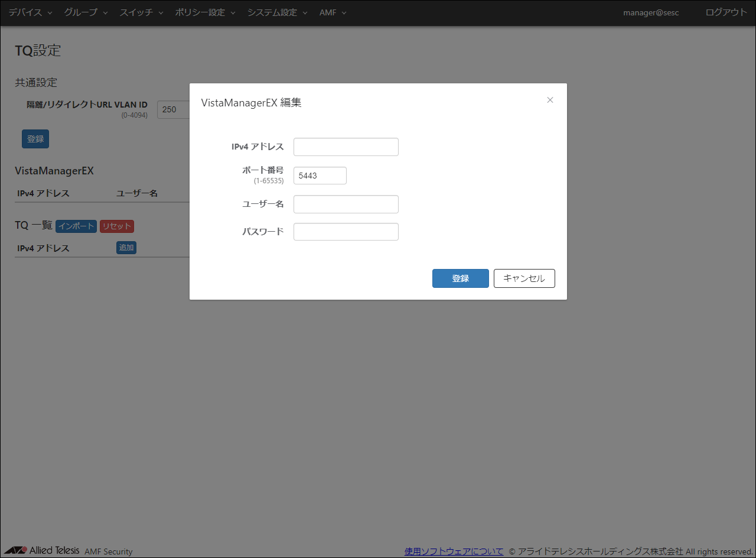Open the スイッチ dropdown menu
The image size is (756, 558).
[x=141, y=12]
